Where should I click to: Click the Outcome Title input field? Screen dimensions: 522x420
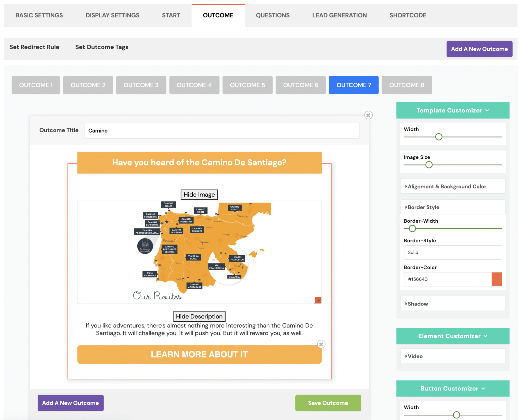221,131
